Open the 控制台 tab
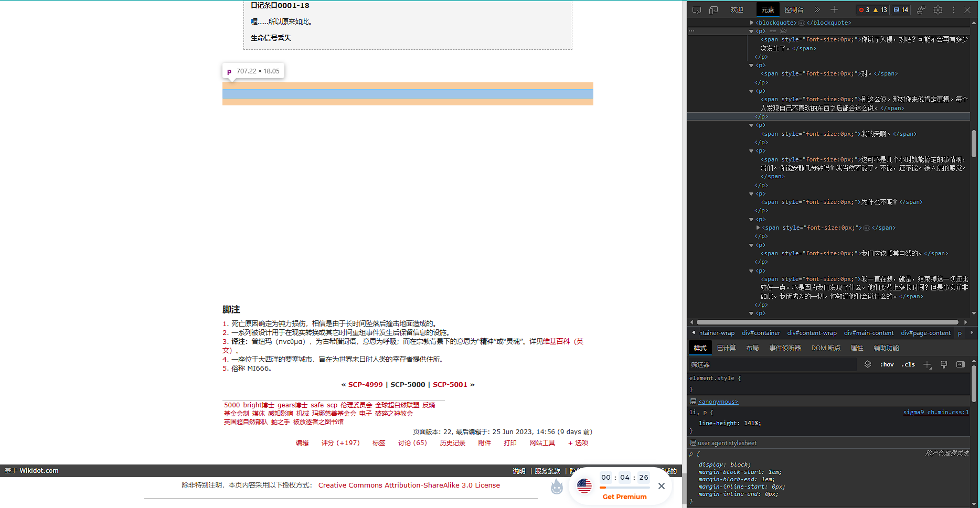Screen dimensions: 980x508 point(794,10)
